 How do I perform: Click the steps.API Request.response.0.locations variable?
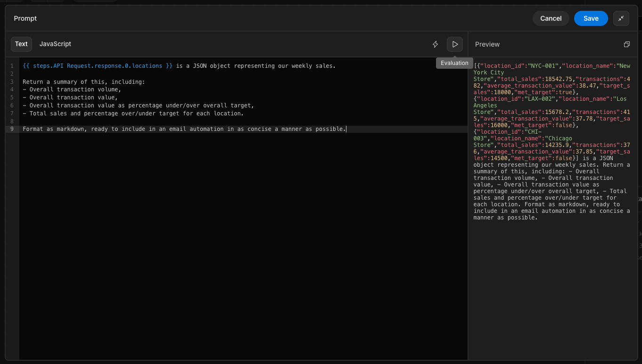(x=98, y=66)
